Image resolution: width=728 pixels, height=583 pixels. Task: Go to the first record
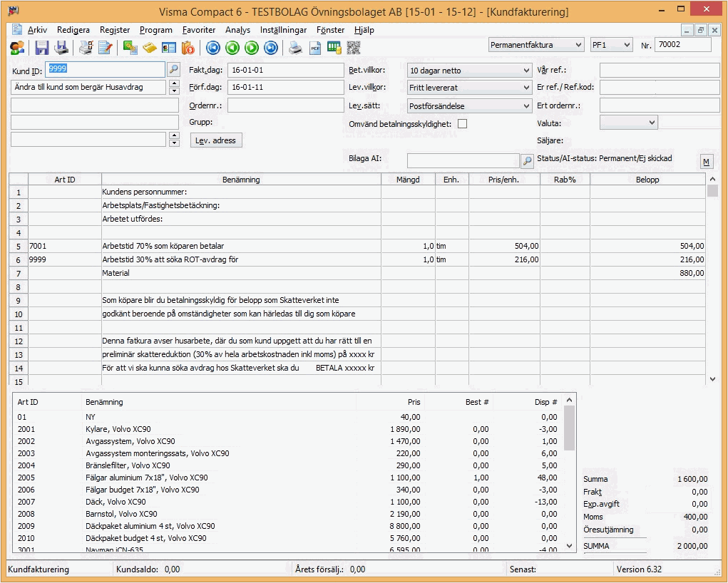tap(212, 48)
